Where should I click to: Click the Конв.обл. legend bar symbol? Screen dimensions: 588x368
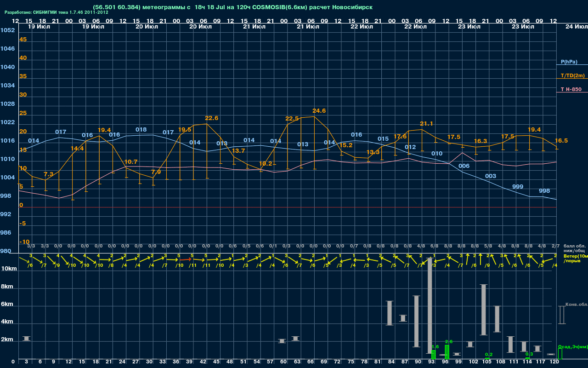(561, 315)
